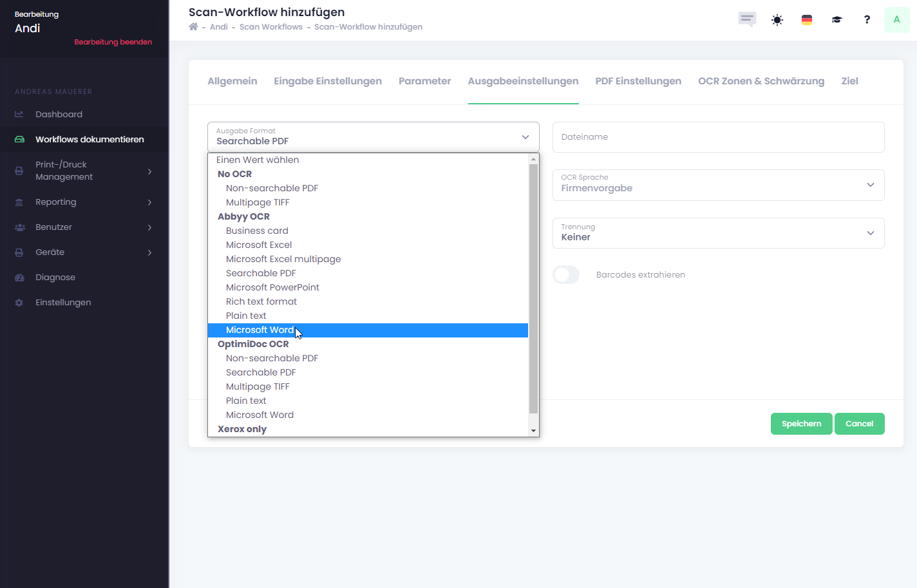Click the home icon in breadcrumb
Viewport: 917px width, 588px height.
coord(193,26)
